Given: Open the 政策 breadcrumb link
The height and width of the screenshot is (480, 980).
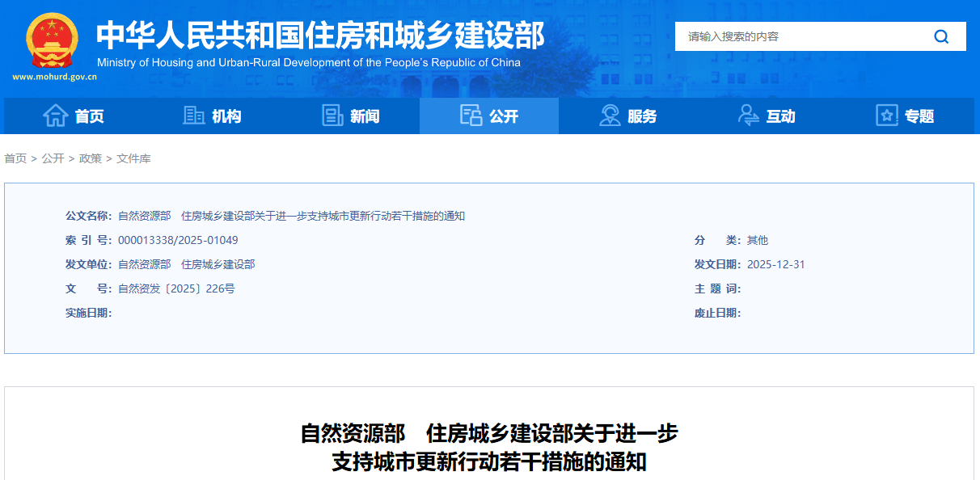Looking at the screenshot, I should [91, 158].
